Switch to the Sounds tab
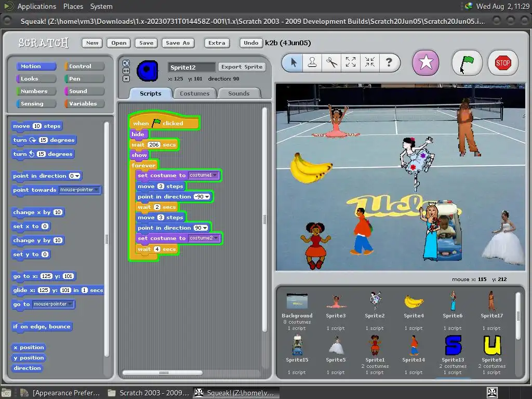This screenshot has height=399, width=532. click(239, 94)
